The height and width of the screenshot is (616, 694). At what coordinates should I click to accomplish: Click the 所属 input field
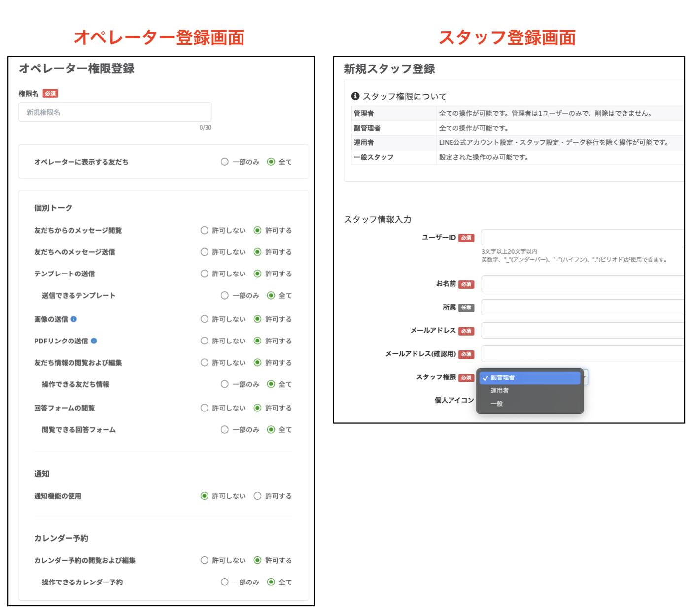click(x=582, y=307)
